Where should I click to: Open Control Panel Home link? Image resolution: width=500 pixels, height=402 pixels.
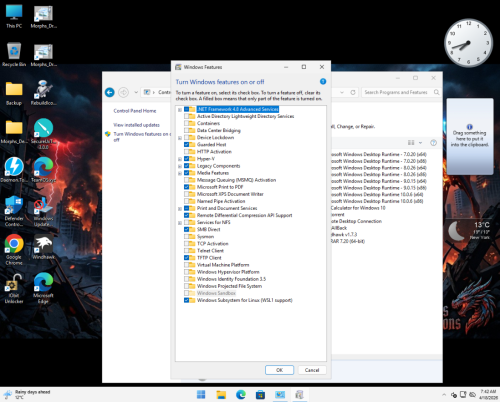point(135,111)
